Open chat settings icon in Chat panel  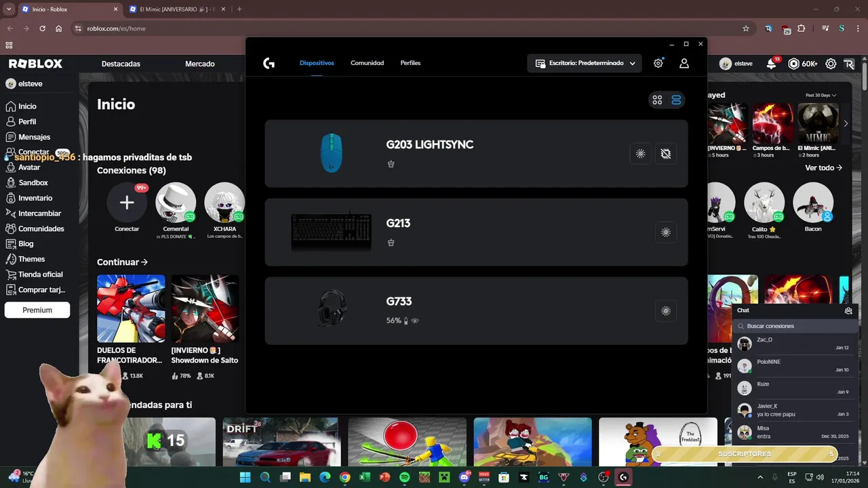click(x=848, y=310)
